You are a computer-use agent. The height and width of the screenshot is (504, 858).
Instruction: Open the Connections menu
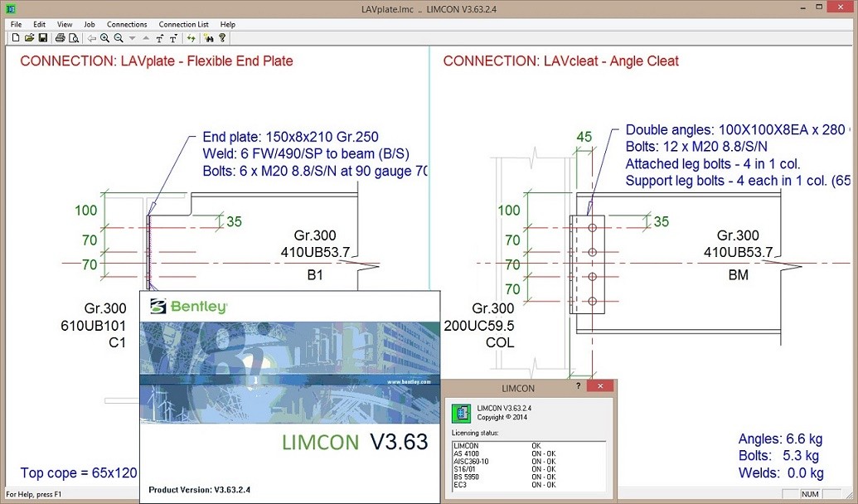point(127,24)
